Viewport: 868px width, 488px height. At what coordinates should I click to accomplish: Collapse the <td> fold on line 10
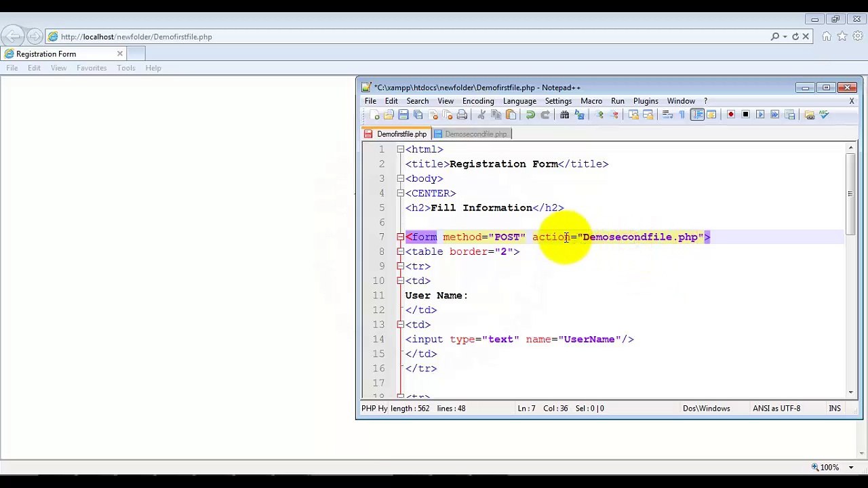[400, 281]
